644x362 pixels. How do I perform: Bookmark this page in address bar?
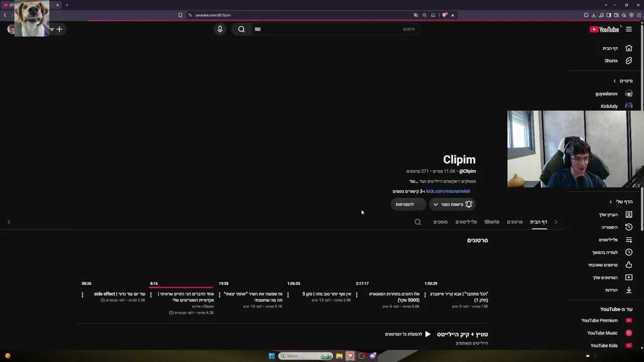click(180, 15)
